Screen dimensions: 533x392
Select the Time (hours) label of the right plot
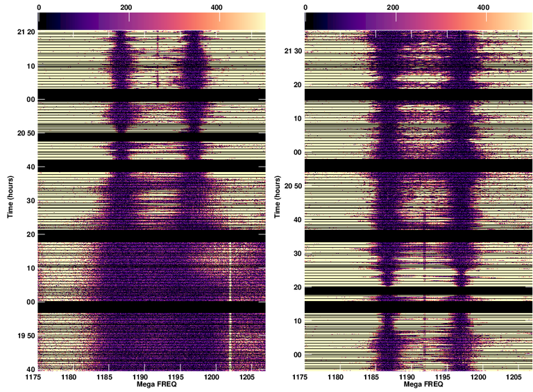click(278, 196)
